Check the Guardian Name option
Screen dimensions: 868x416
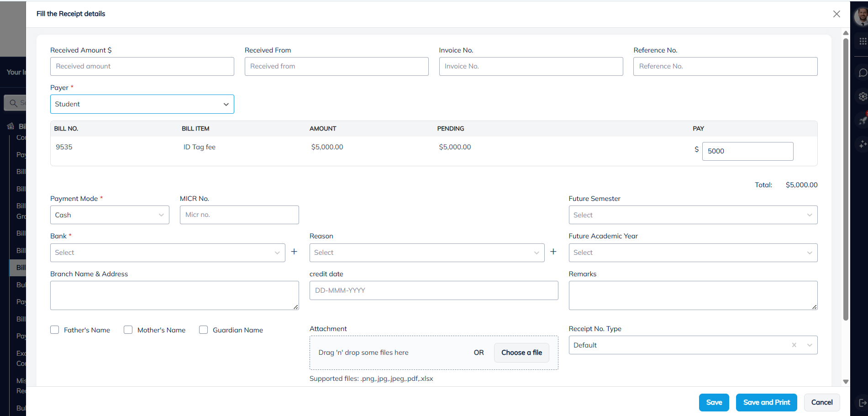click(x=204, y=330)
